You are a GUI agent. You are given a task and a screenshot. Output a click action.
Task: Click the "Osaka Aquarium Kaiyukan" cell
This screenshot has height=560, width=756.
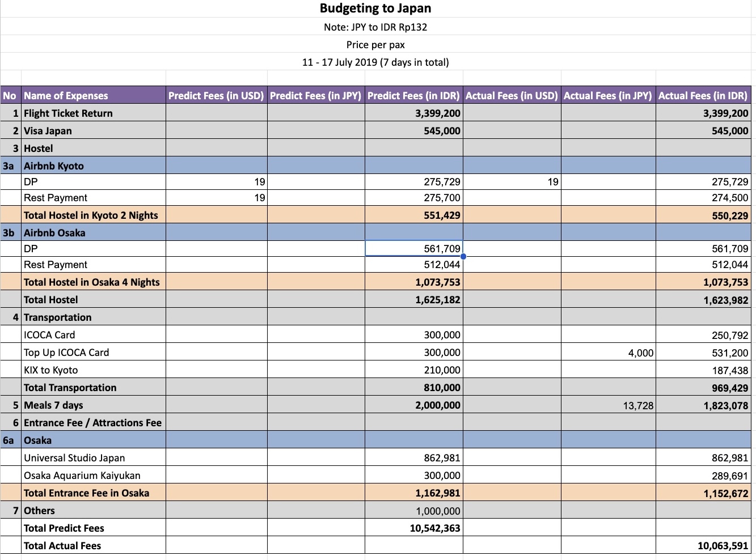(94, 476)
